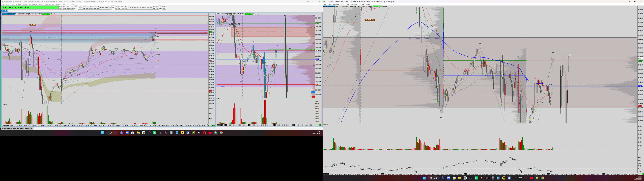Viewport: 644px width, 181px height.
Task: Switch chart to 30s timeframe
Action: point(130,8)
